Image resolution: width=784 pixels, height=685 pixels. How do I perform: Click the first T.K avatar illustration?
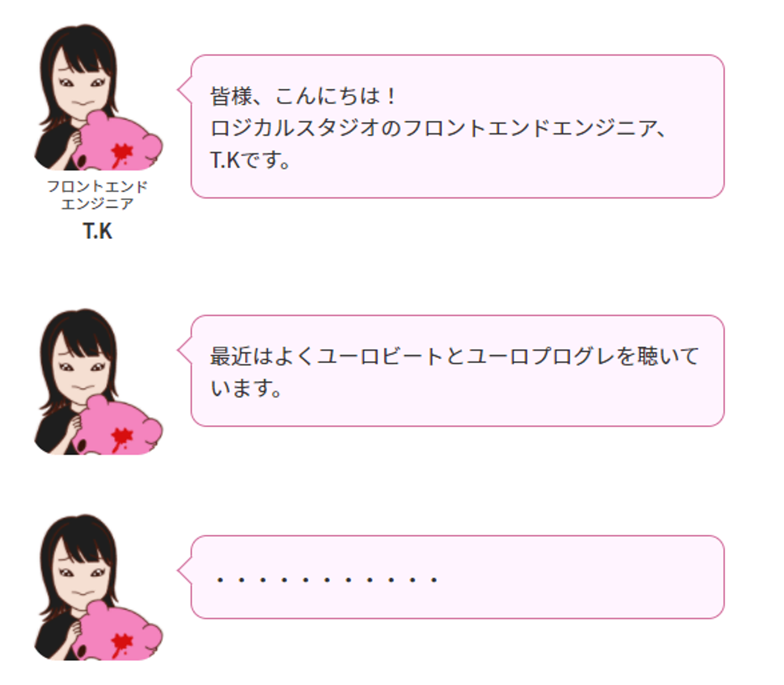coord(98,97)
